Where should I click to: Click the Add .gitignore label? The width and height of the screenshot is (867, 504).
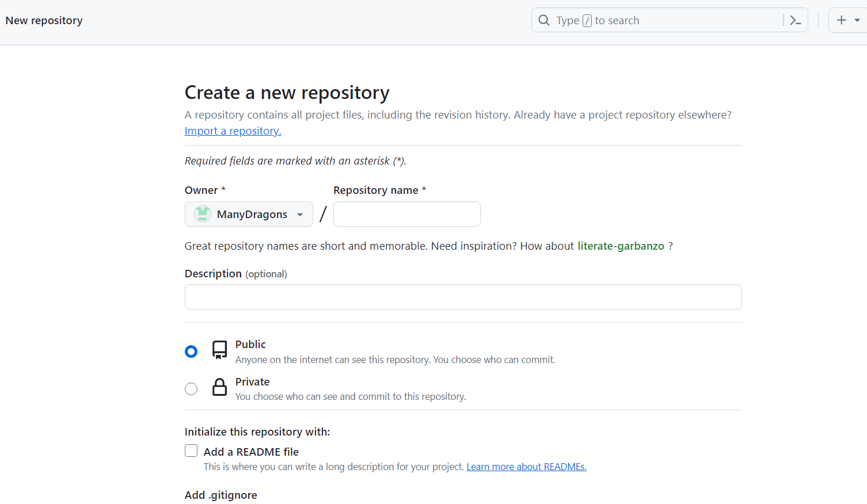(221, 495)
